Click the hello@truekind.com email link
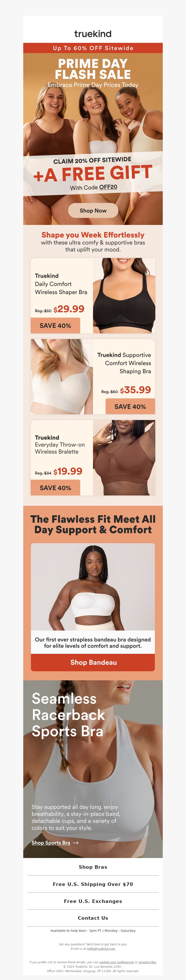The height and width of the screenshot is (980, 186). click(101, 949)
